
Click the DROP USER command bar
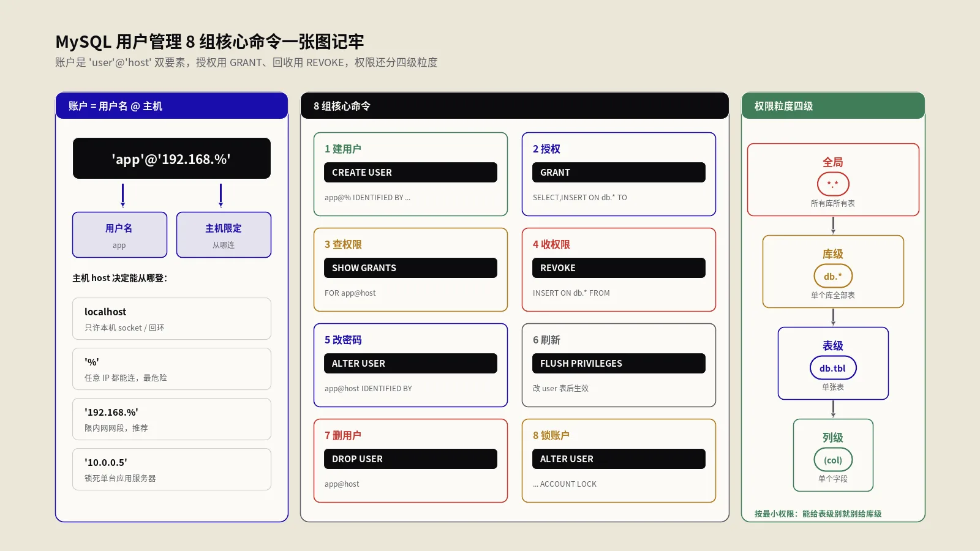click(410, 459)
